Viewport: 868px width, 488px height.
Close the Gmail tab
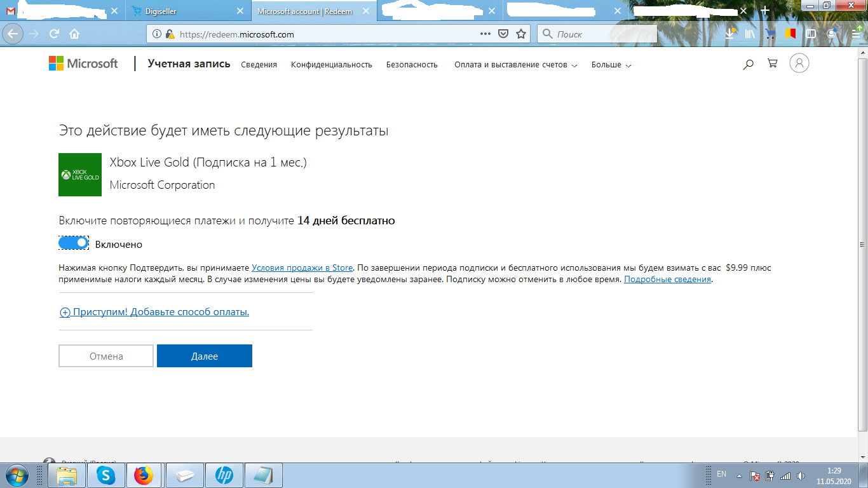[114, 11]
